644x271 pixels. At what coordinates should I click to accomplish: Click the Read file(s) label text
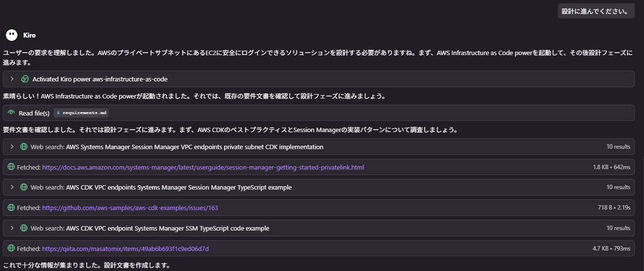34,113
